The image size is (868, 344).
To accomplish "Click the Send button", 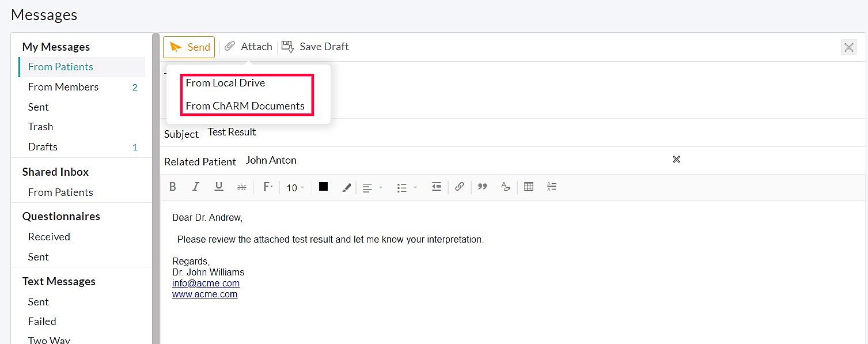I will tap(189, 46).
